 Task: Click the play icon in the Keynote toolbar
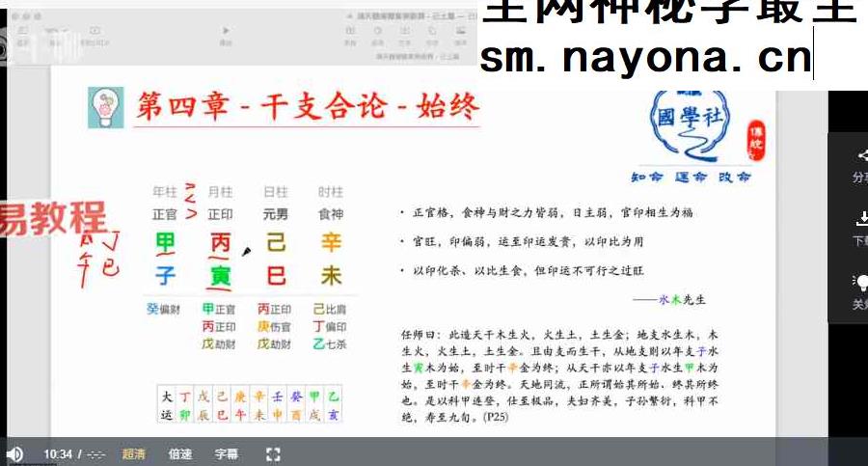pyautogui.click(x=226, y=31)
